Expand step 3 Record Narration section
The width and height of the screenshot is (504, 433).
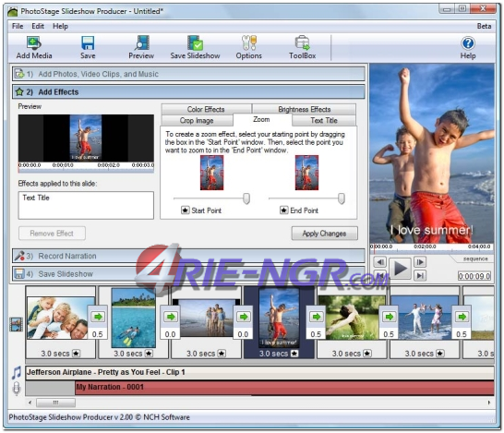pos(188,256)
